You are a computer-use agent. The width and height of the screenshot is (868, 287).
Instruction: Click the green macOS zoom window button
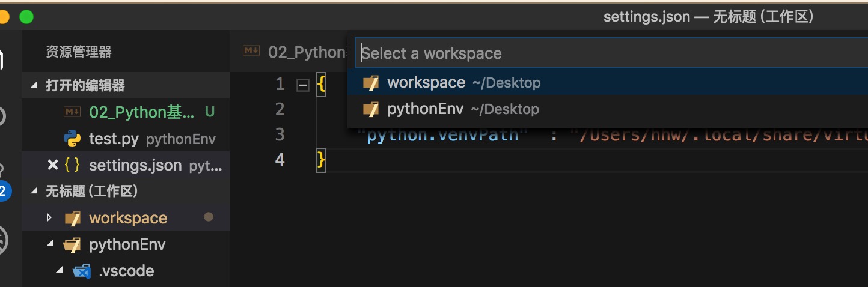pyautogui.click(x=26, y=17)
